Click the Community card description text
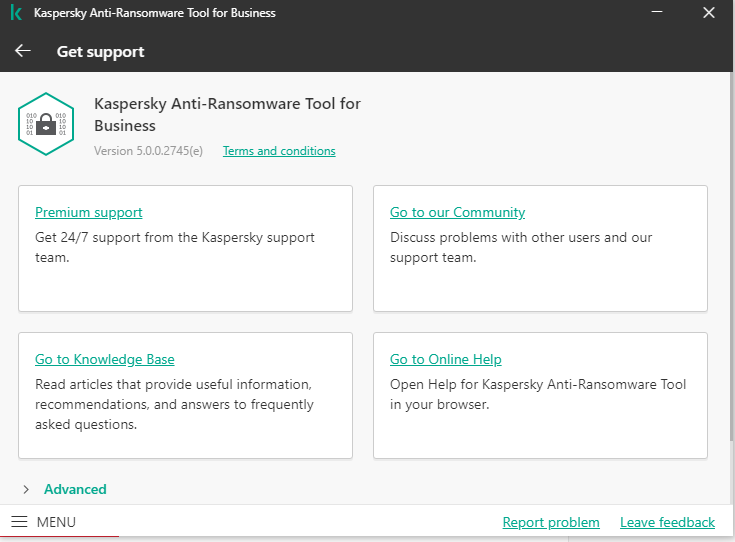The width and height of the screenshot is (735, 542). pos(520,247)
